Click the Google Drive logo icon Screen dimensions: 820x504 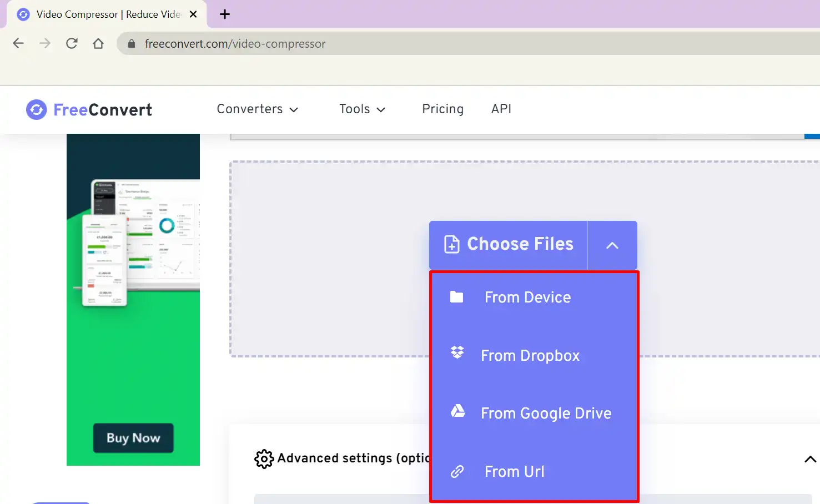coord(457,411)
